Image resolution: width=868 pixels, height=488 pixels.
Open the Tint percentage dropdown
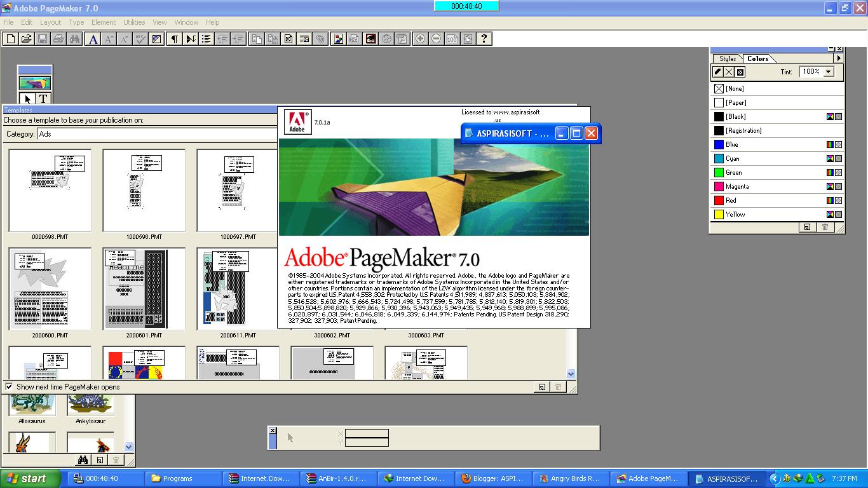coord(829,72)
